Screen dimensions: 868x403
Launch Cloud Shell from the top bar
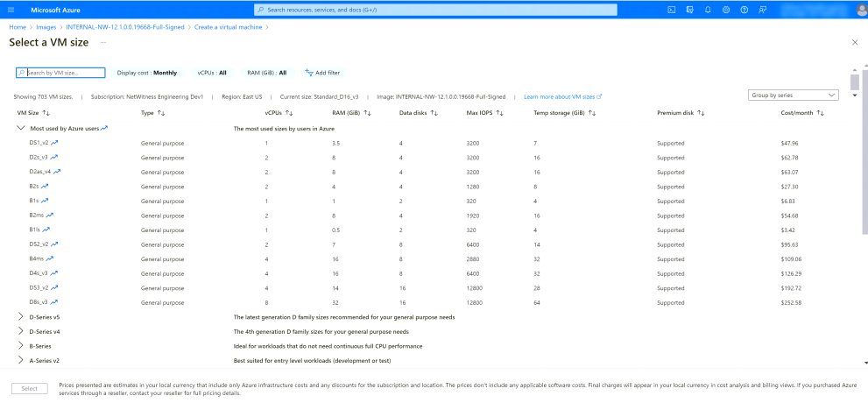(671, 10)
